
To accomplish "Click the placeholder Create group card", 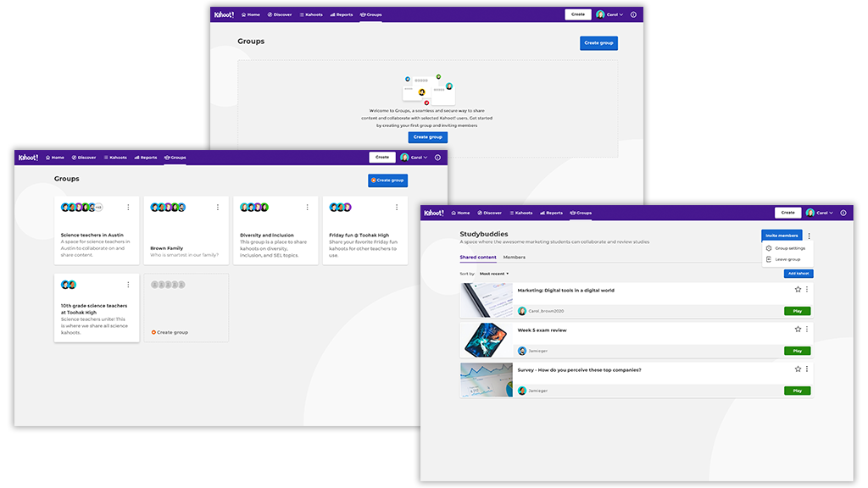I will pos(186,308).
